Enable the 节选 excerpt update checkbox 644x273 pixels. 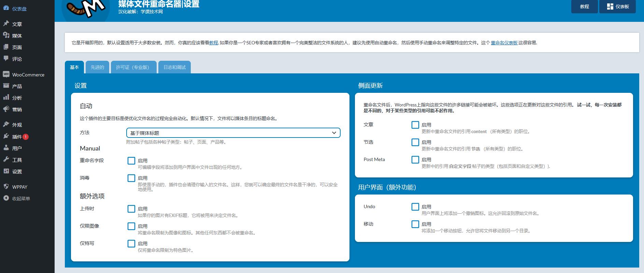pyautogui.click(x=415, y=142)
